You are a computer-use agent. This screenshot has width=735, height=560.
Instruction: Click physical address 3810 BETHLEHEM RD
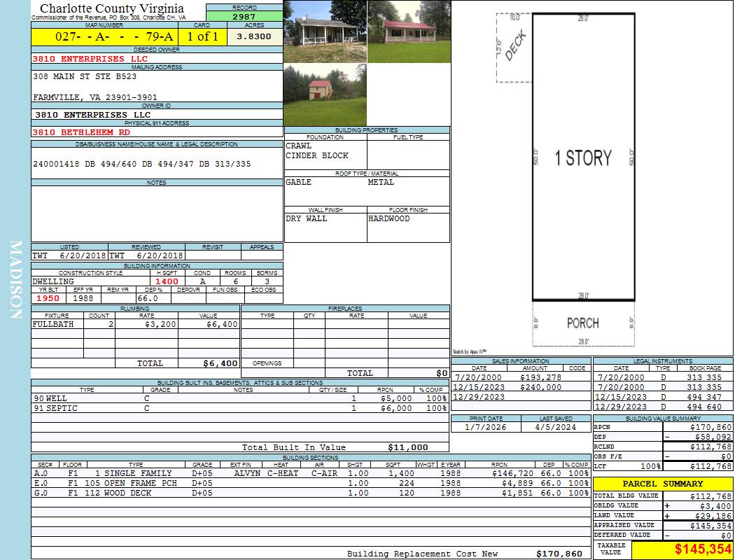pyautogui.click(x=81, y=132)
